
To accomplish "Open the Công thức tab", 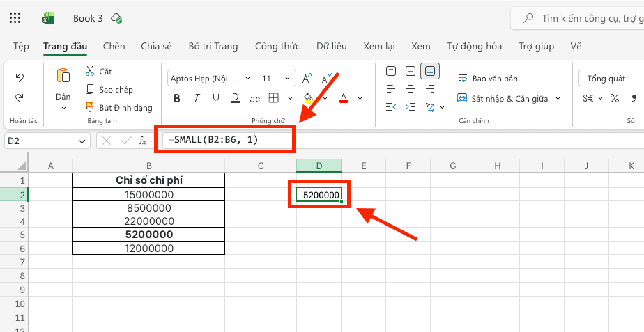I will 277,46.
